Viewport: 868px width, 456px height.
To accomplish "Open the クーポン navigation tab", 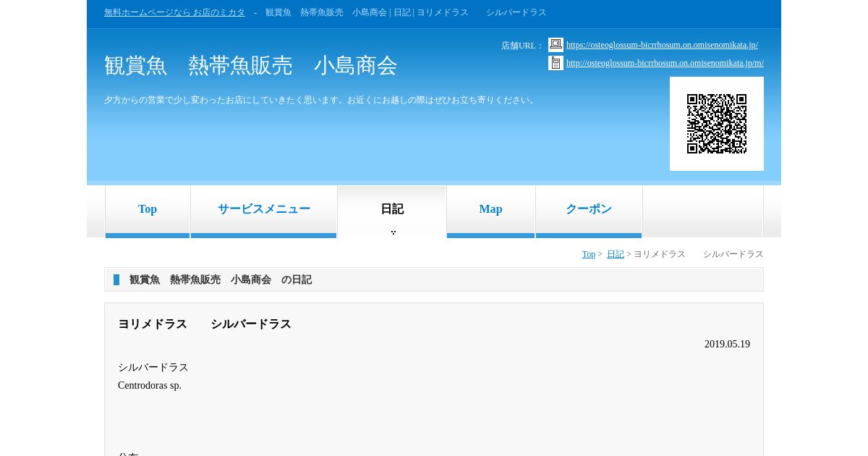I will [x=589, y=211].
